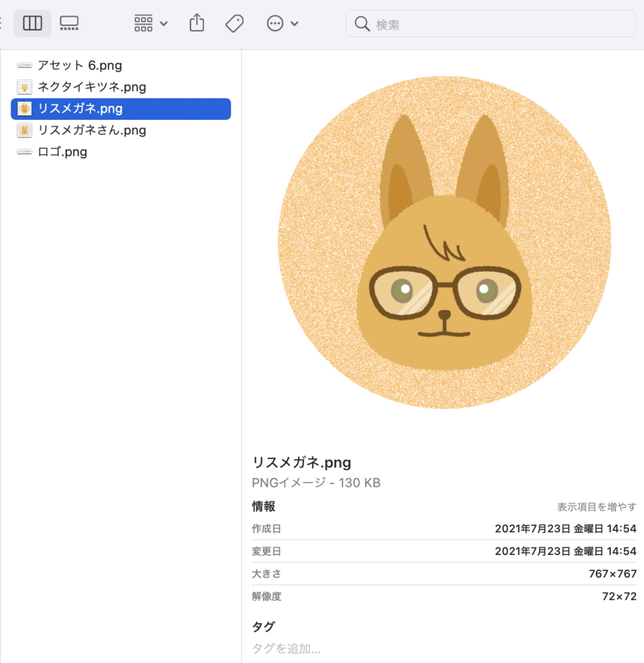Click the file icon beside リスメガネ.png
Screen dimensions: 644x663
(x=24, y=109)
